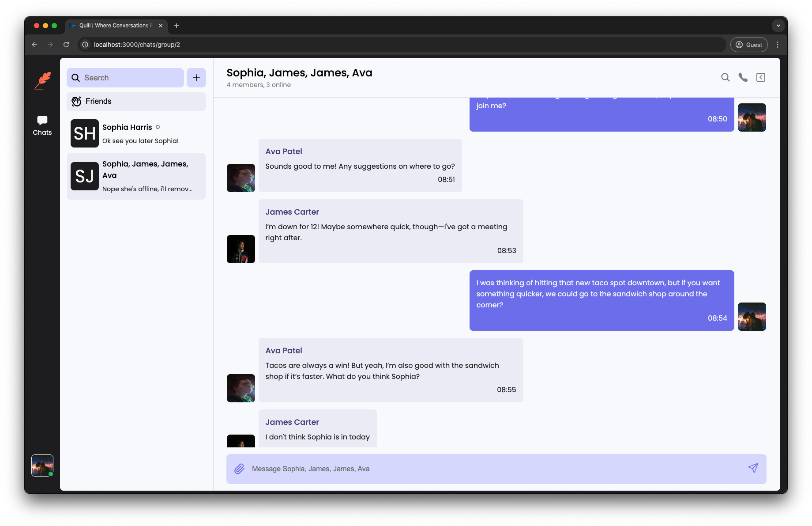Click James Carter's avatar beside 08:53 message
The image size is (812, 526).
[241, 249]
